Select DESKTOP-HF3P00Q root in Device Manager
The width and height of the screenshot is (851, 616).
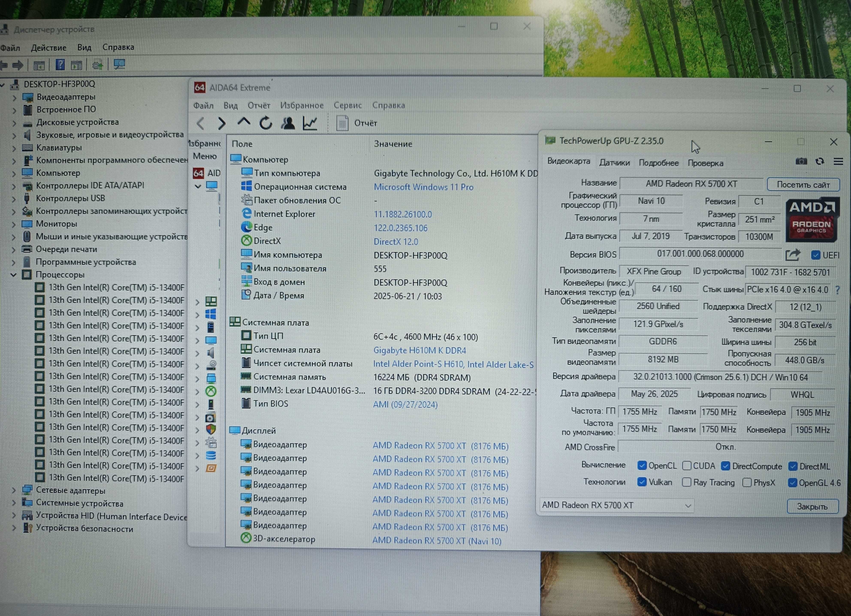(x=59, y=84)
